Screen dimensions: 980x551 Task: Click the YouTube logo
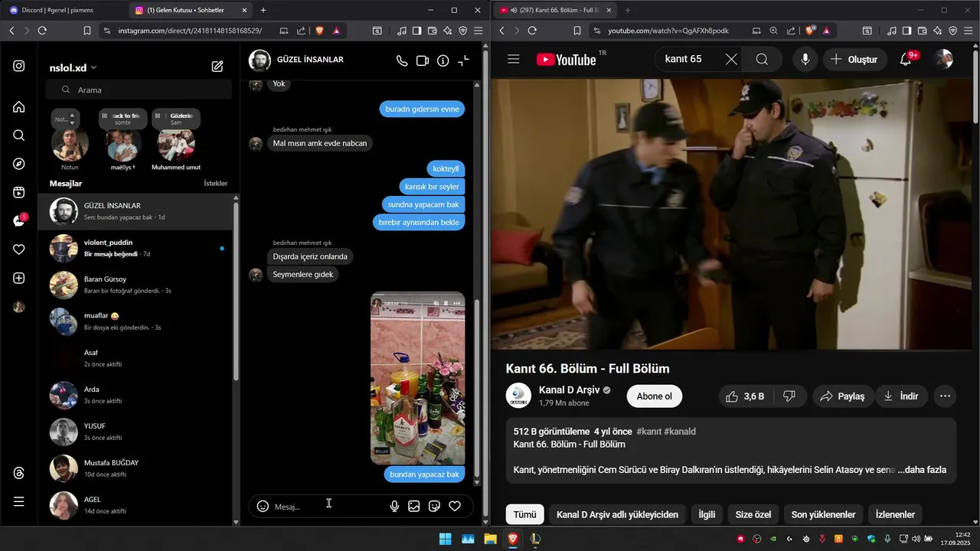coord(567,60)
